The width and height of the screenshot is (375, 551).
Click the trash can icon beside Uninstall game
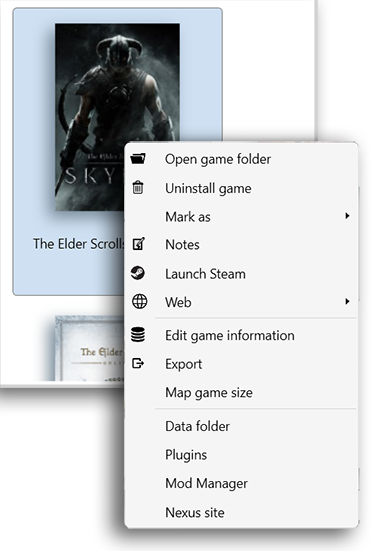[138, 188]
